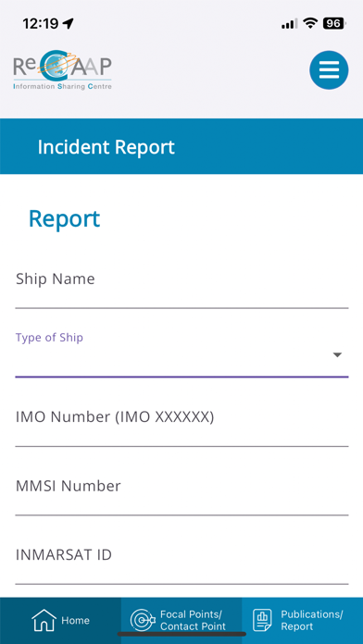The width and height of the screenshot is (363, 644).
Task: Select the IMO Number text field
Action: tap(181, 423)
